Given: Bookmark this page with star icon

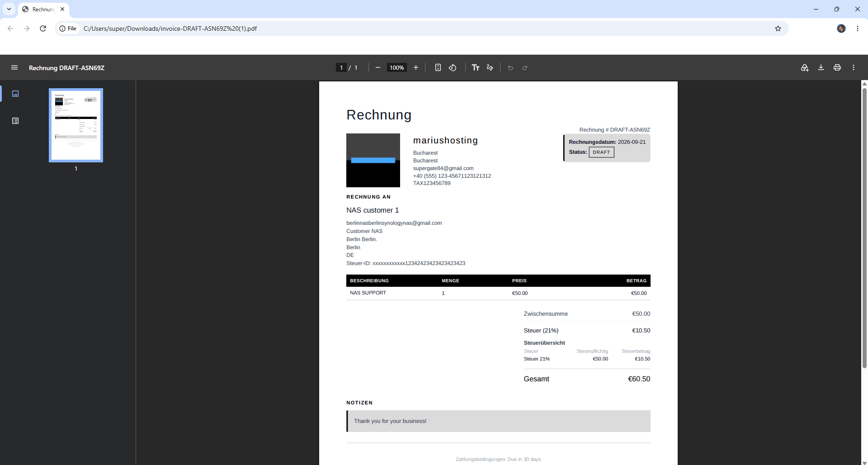Looking at the screenshot, I should 778,28.
